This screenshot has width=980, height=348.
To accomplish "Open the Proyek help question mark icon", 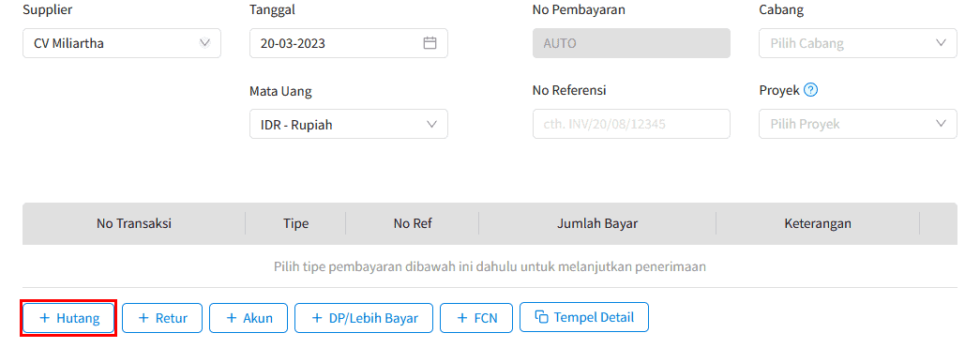I will [811, 90].
